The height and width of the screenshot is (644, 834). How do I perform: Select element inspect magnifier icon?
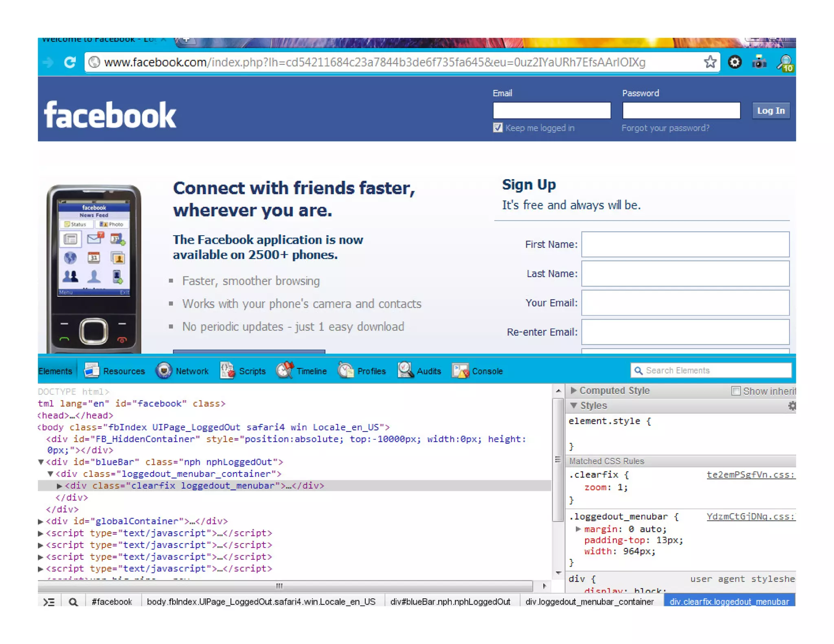(x=73, y=601)
